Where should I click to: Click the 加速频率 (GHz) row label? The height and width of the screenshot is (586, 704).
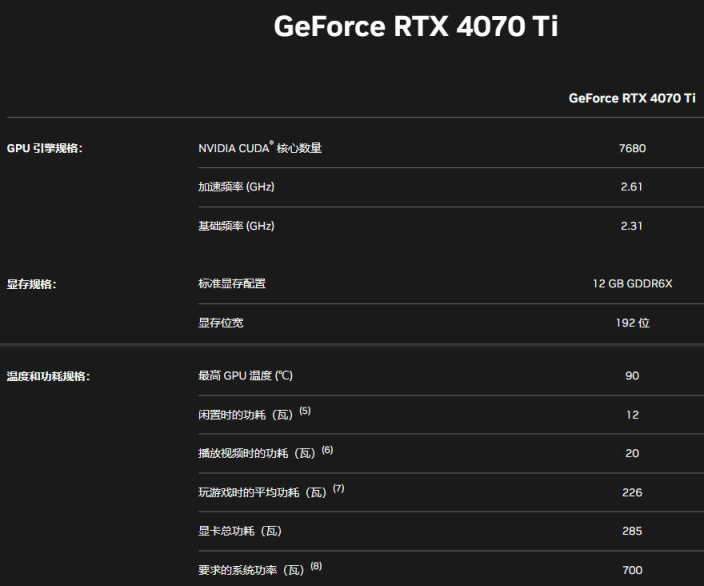[236, 187]
